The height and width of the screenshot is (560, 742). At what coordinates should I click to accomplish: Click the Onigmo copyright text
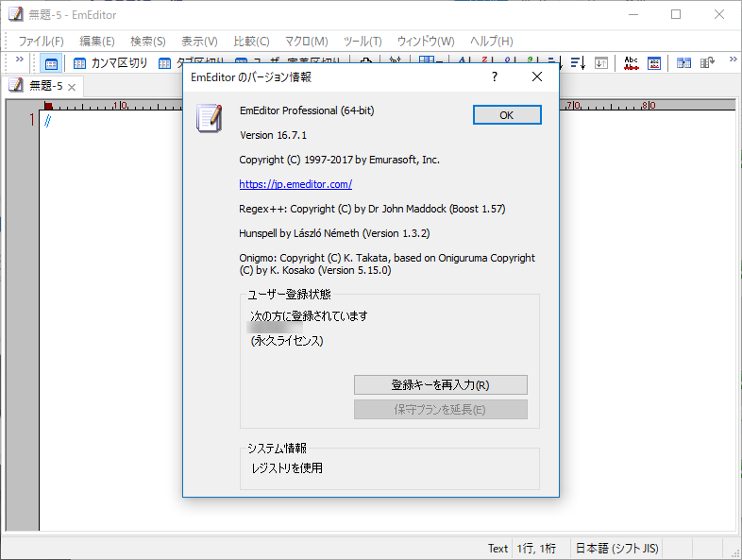point(387,264)
